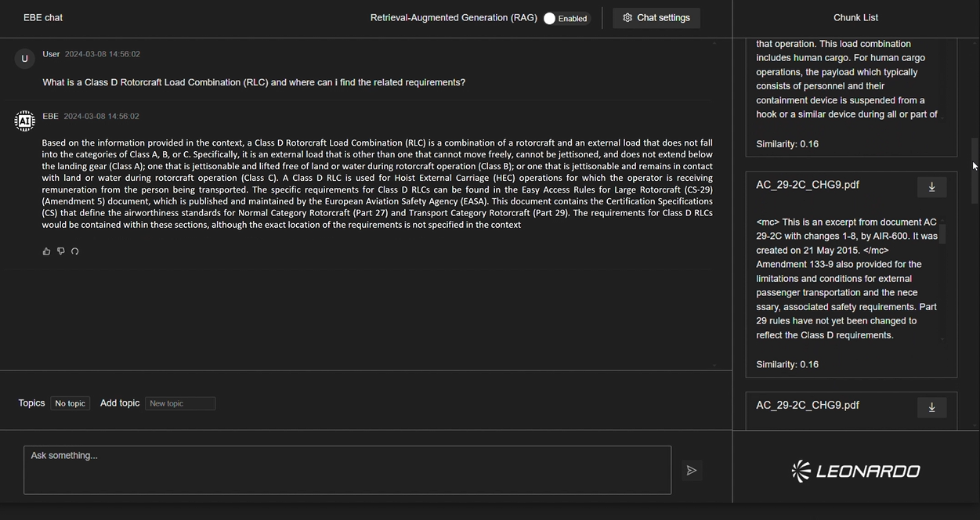Disable the RAG Enabled toggle
The image size is (980, 520).
click(x=550, y=18)
